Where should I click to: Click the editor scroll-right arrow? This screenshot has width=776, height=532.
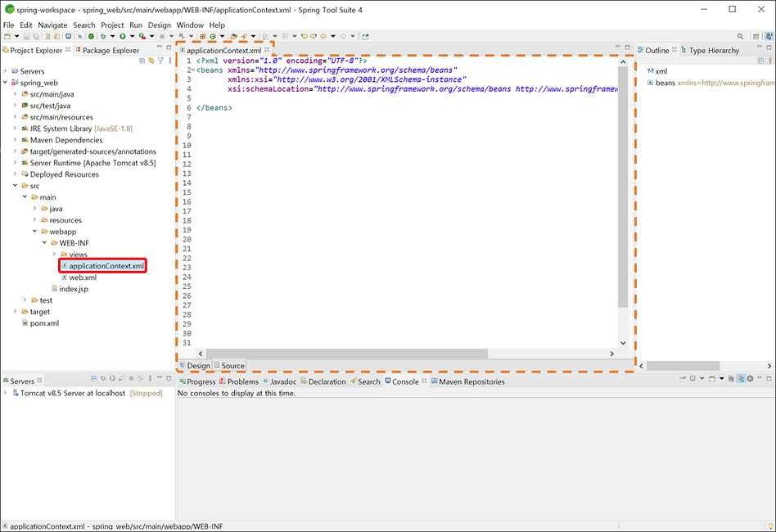611,354
